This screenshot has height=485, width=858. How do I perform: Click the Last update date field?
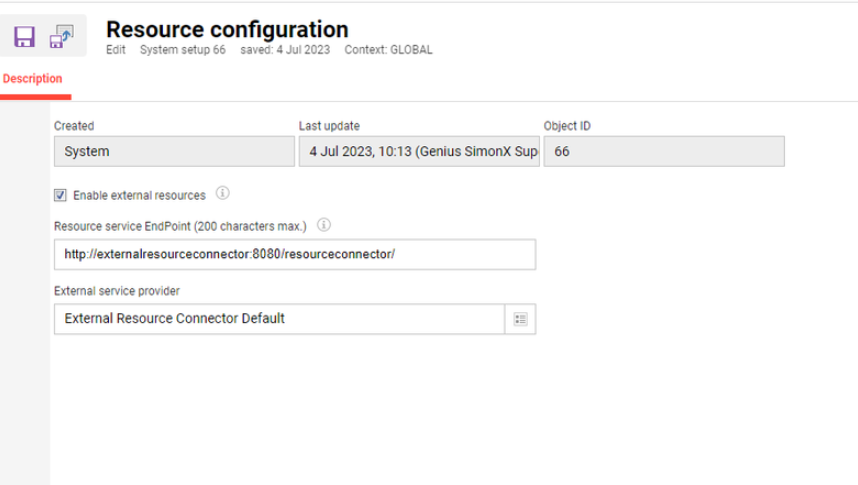(x=419, y=151)
